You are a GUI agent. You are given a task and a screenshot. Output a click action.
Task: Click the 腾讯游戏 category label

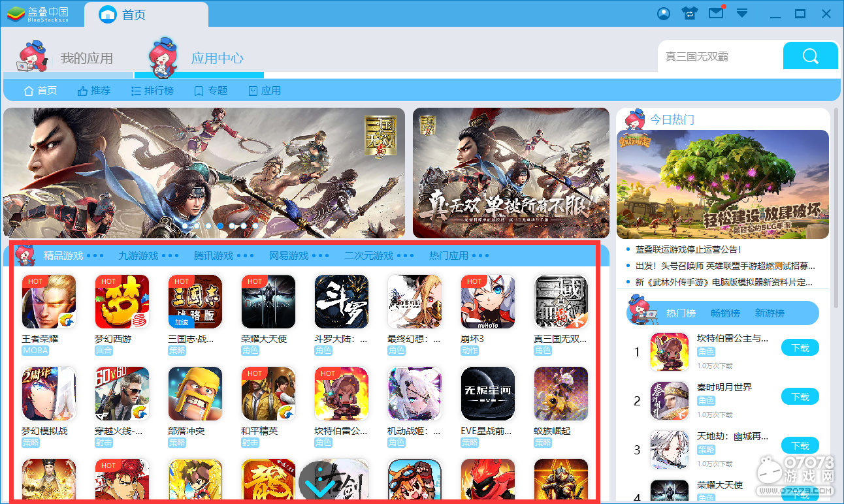coord(214,256)
